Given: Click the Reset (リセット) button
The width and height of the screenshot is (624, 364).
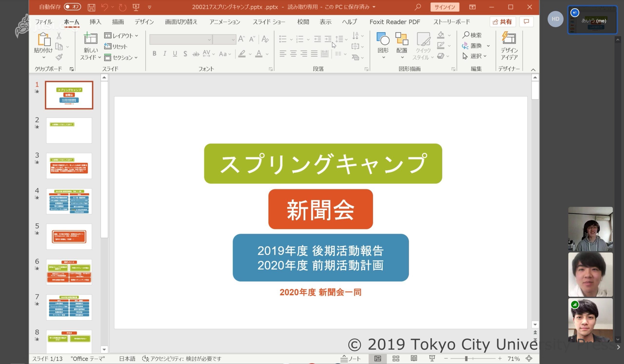Looking at the screenshot, I should pos(116,47).
